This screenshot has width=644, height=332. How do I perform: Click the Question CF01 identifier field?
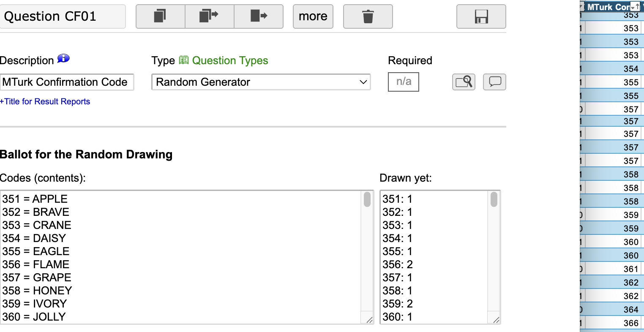coord(63,16)
